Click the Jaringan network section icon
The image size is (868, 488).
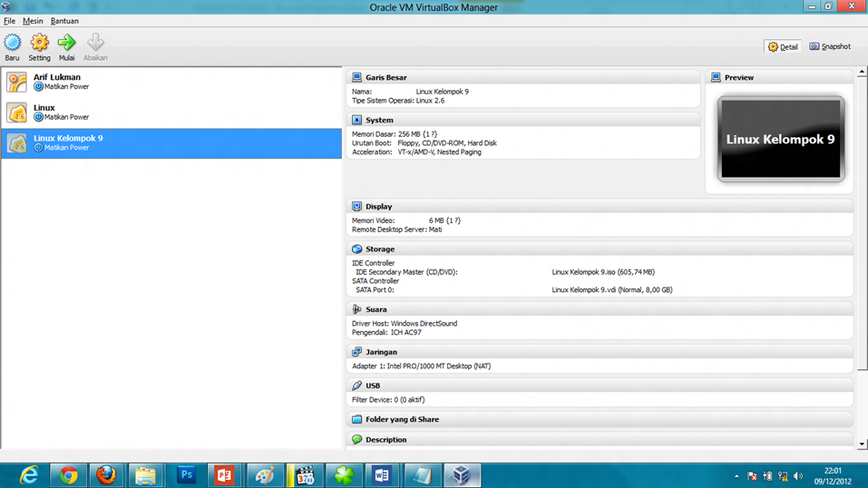point(357,352)
